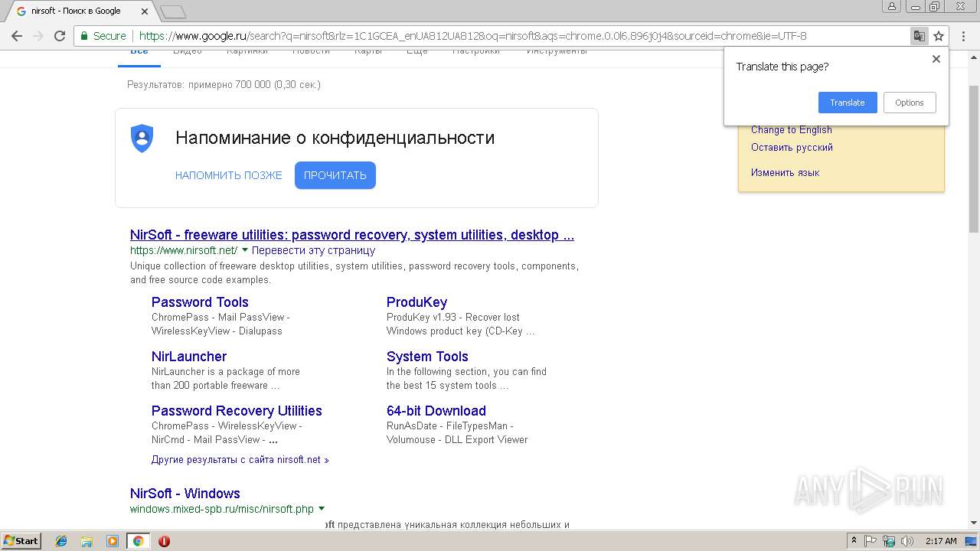This screenshot has height=551, width=980.
Task: Expand the dropdown arrow beside nirsoft.net URL
Action: coord(245,250)
